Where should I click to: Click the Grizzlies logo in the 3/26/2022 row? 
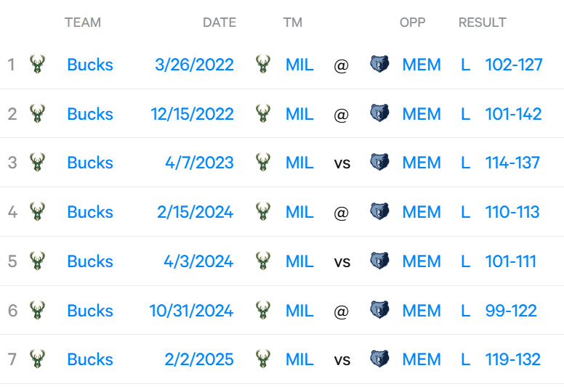[x=379, y=65]
